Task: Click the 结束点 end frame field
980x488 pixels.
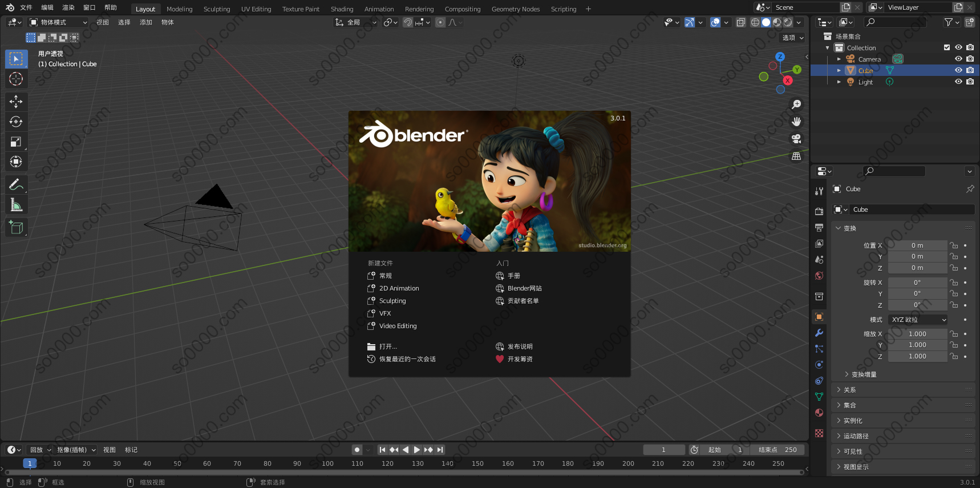Action: 777,450
